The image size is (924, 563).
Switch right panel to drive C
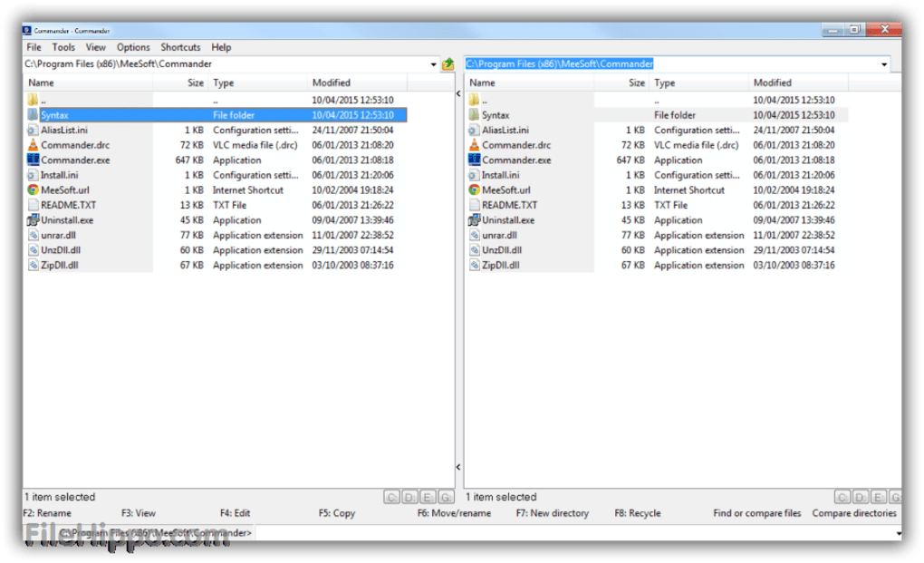click(x=842, y=498)
